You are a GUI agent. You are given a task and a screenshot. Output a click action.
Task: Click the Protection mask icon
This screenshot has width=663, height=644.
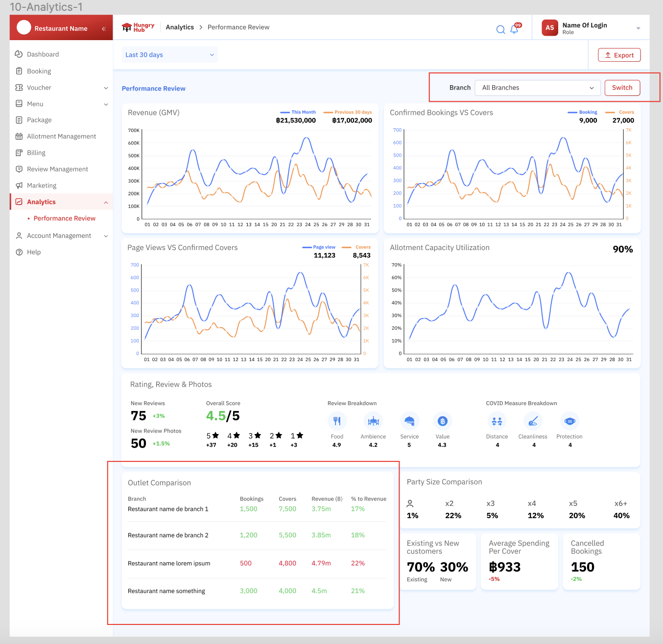click(x=569, y=421)
